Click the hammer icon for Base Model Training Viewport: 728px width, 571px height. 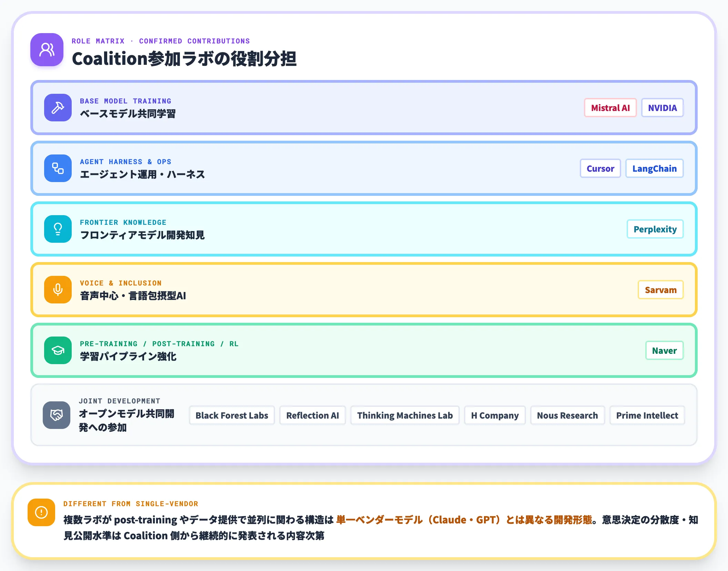coord(58,108)
